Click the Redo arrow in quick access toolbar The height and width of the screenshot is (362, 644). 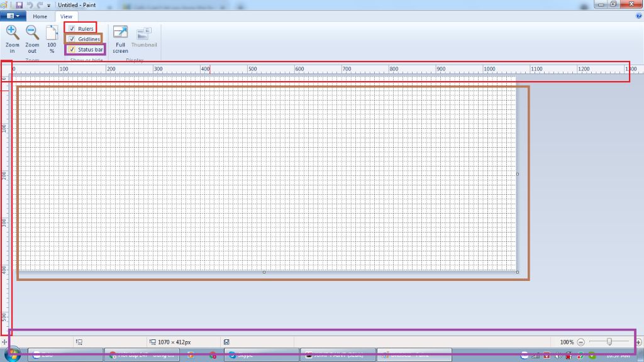coord(40,4)
